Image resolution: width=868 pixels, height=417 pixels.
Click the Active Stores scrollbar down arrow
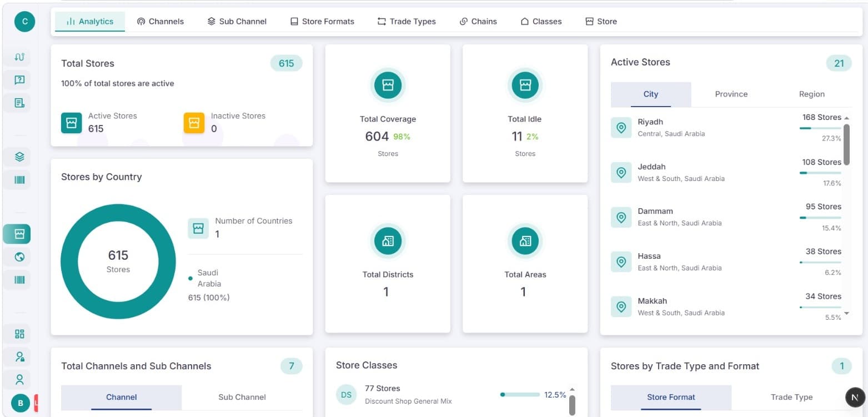pos(846,314)
